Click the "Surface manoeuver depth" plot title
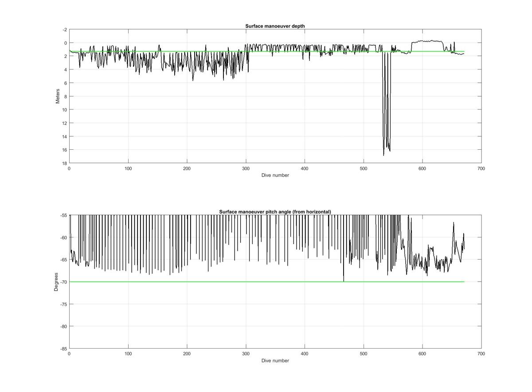This screenshot has height=392, width=532. (x=275, y=26)
